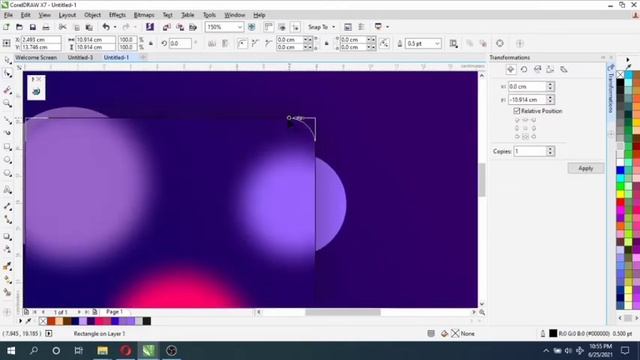The width and height of the screenshot is (640, 360).
Task: Click the Page 1 tab
Action: (114, 312)
